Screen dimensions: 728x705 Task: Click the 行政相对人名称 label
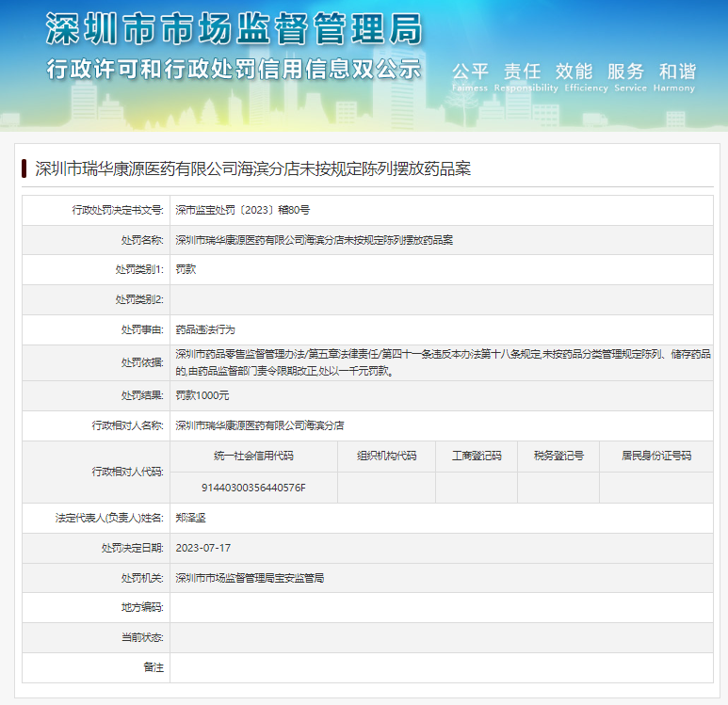click(128, 425)
